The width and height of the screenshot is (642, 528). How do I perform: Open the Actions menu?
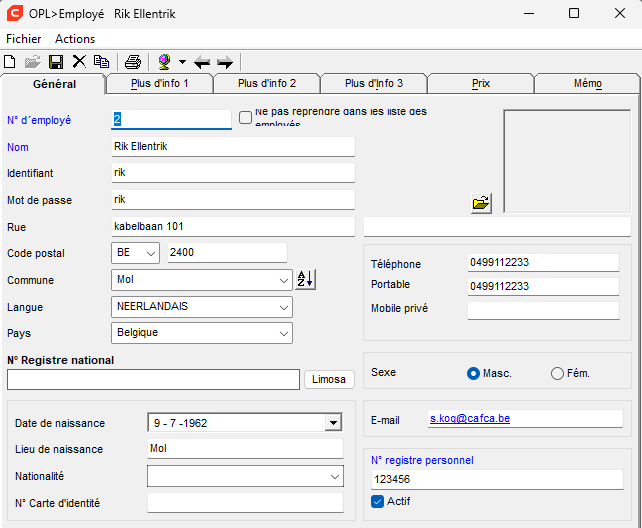point(75,39)
